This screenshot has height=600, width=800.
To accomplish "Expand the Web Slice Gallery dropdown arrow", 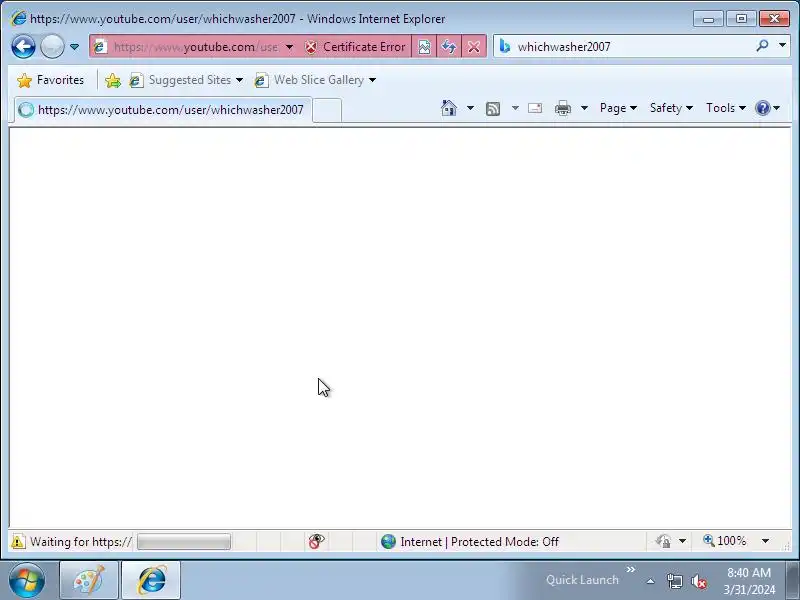I will pos(372,80).
